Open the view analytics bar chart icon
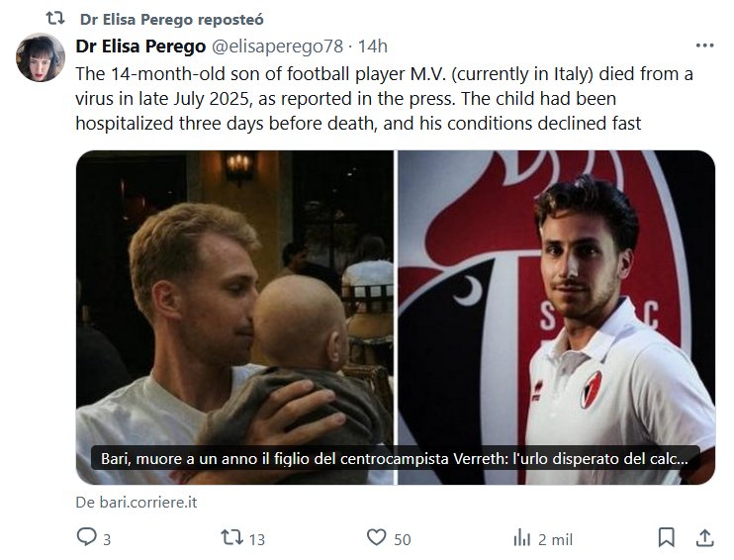The width and height of the screenshot is (734, 560). pyautogui.click(x=521, y=538)
